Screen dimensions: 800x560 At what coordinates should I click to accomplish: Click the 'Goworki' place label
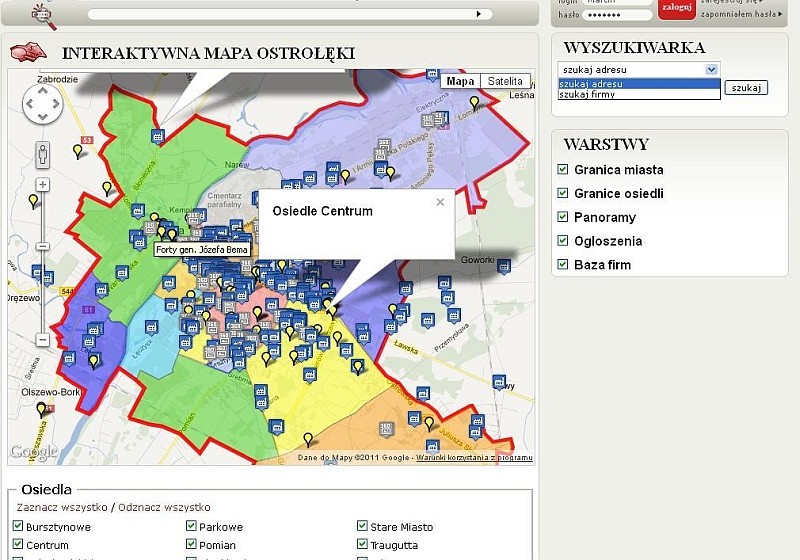[478, 260]
